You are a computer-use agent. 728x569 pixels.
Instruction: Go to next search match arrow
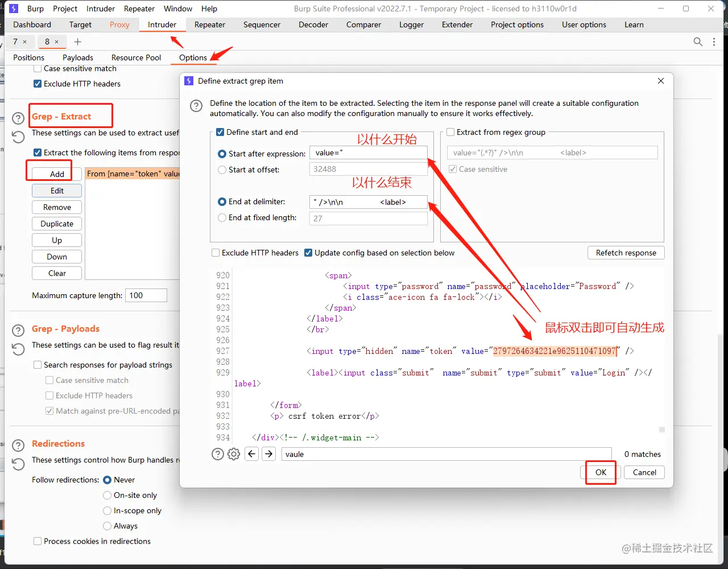(269, 453)
